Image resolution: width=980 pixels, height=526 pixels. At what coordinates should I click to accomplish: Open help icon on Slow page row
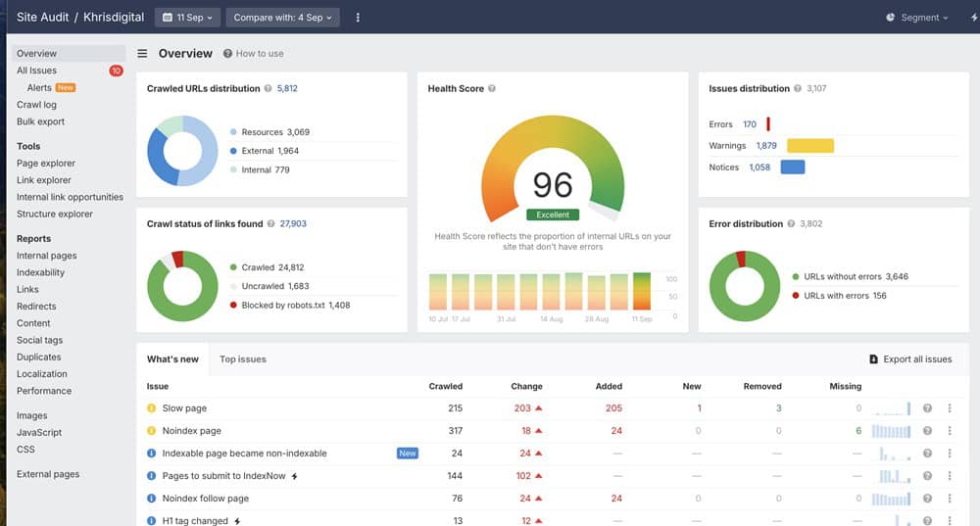(x=927, y=408)
